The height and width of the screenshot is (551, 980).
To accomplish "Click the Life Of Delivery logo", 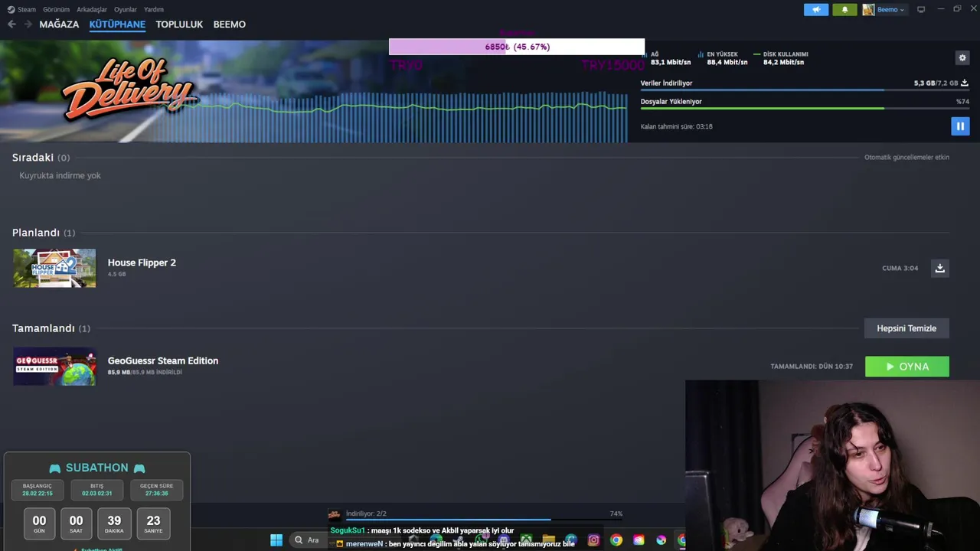I will click(129, 90).
